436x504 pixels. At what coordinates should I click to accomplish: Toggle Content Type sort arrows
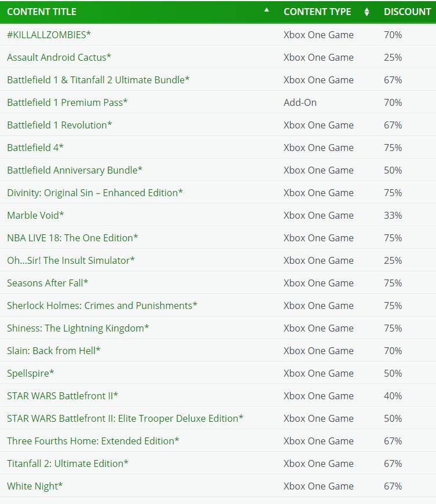pos(367,12)
